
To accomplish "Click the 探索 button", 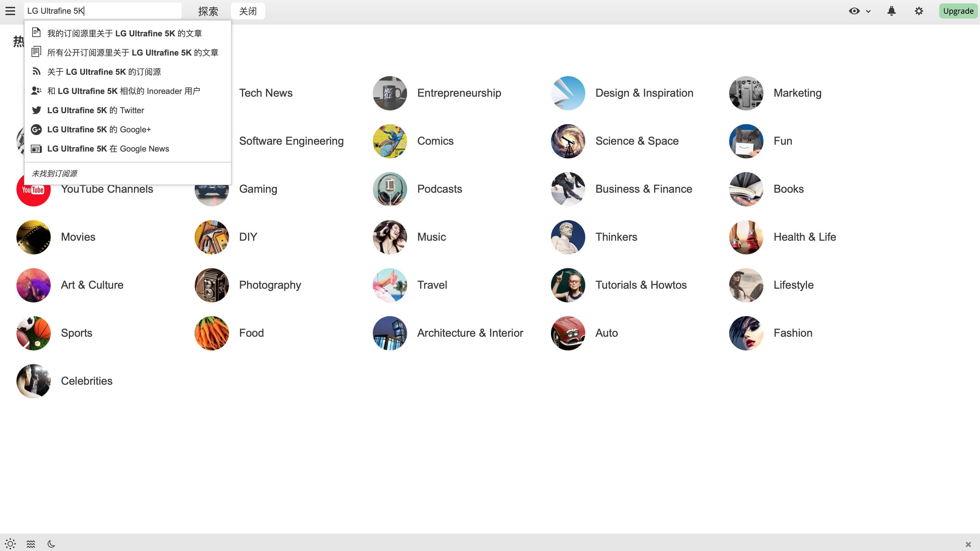I will point(208,11).
